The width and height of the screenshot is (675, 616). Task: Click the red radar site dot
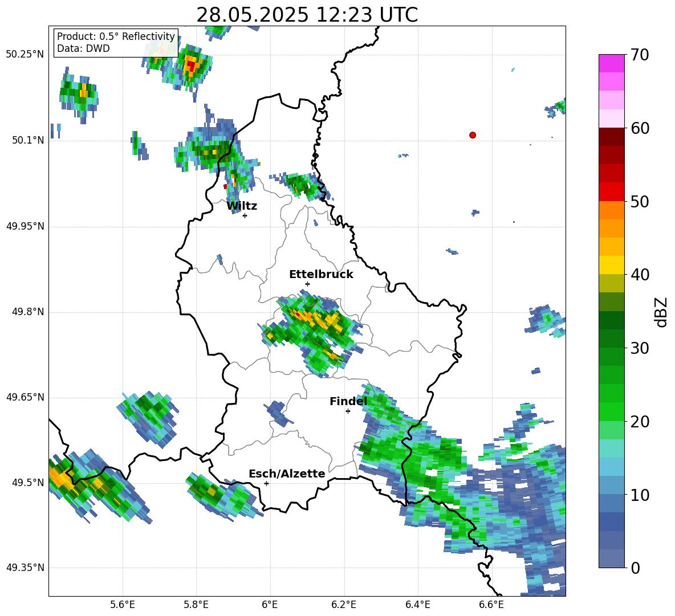pyautogui.click(x=473, y=135)
